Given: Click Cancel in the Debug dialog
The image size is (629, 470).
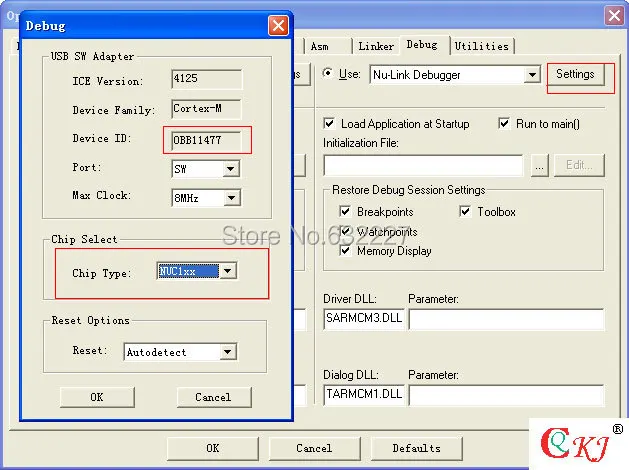Looking at the screenshot, I should coord(214,397).
